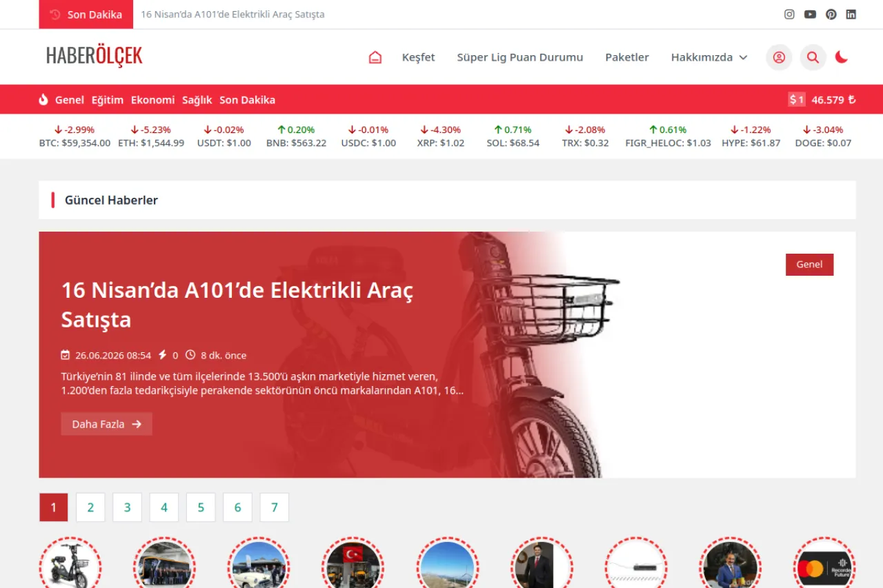Viewport: 883px width, 588px height.
Task: Go to slider page 2
Action: (x=90, y=507)
